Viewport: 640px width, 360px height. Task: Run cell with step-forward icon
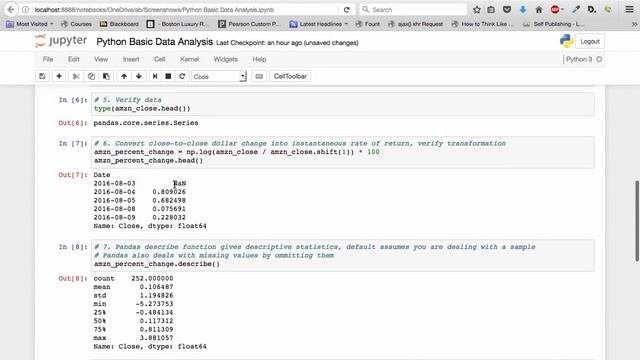(x=155, y=76)
